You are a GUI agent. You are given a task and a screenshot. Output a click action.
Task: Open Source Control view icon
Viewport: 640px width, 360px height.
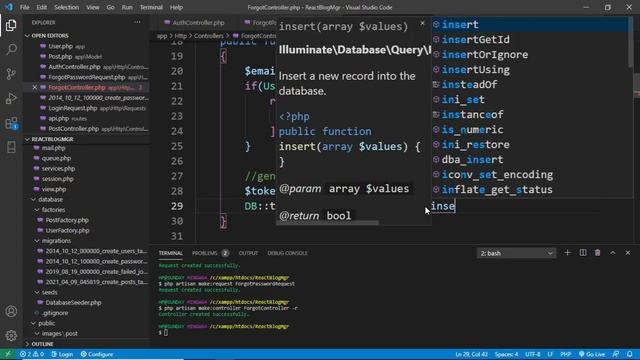click(x=11, y=74)
